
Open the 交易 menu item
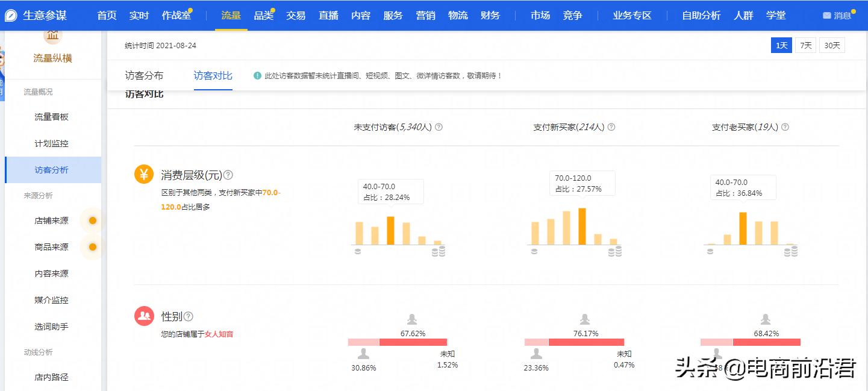(x=296, y=16)
